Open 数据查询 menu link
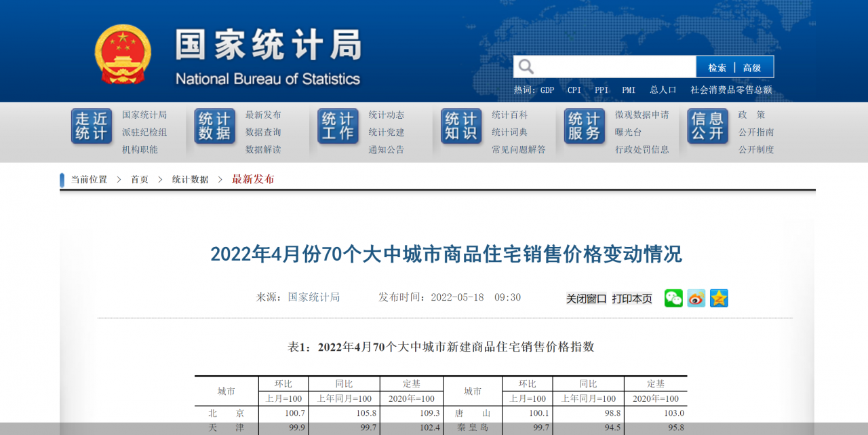This screenshot has height=435, width=868. 263,132
